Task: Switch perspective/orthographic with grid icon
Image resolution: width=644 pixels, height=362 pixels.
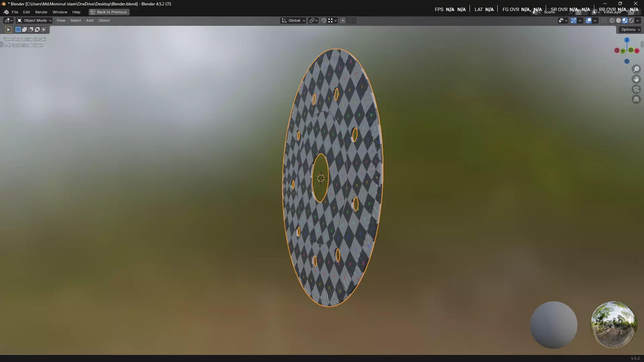Action: pyautogui.click(x=636, y=99)
